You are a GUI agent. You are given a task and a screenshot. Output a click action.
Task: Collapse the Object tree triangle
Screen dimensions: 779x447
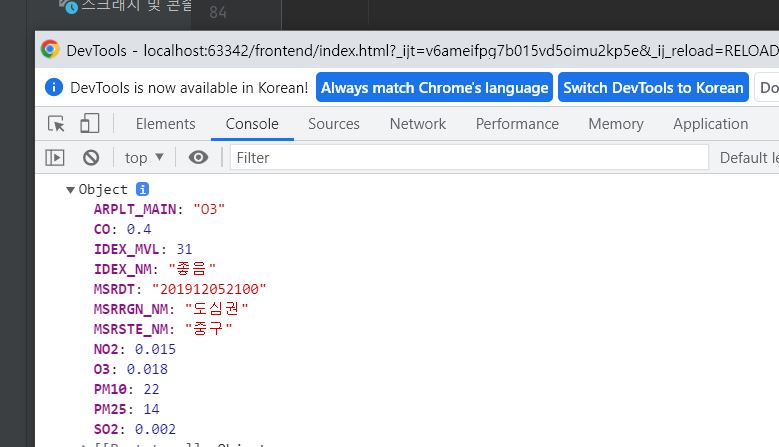click(70, 190)
